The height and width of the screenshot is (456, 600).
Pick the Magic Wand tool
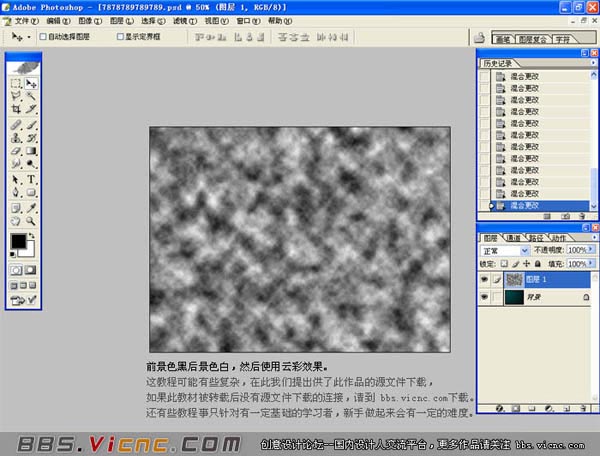pos(31,96)
